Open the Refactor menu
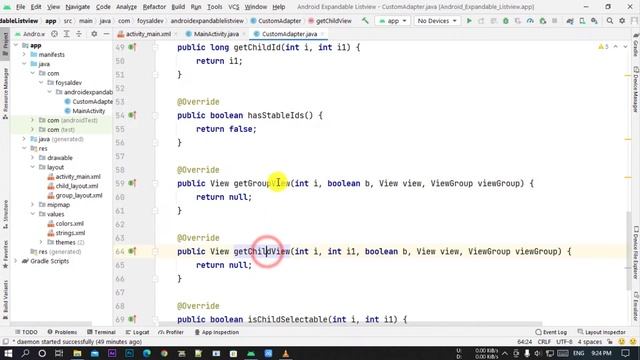Image resolution: width=640 pixels, height=360 pixels. coord(154,7)
